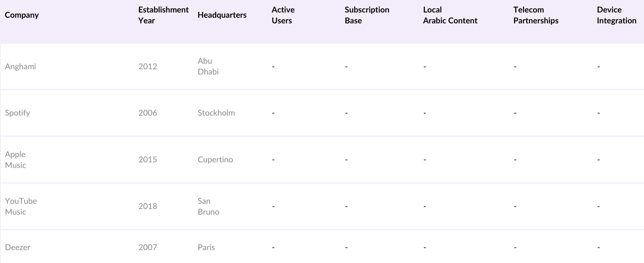
Task: Click the Abu Dhabi headquarters cell
Action: (208, 66)
